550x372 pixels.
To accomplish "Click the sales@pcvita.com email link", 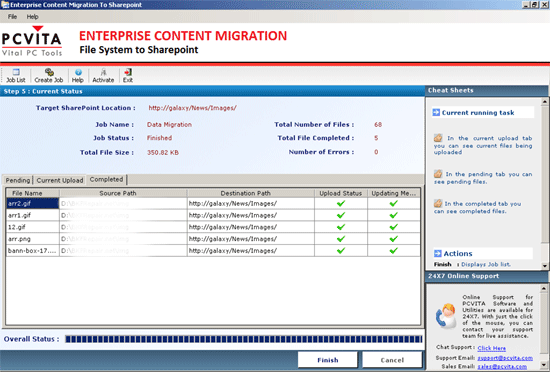I will pos(502,366).
